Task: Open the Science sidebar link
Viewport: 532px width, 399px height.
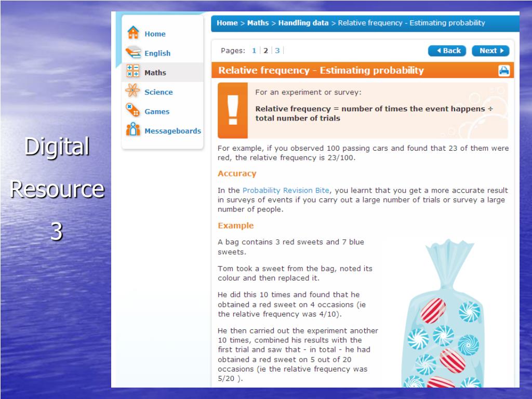Action: 158,92
